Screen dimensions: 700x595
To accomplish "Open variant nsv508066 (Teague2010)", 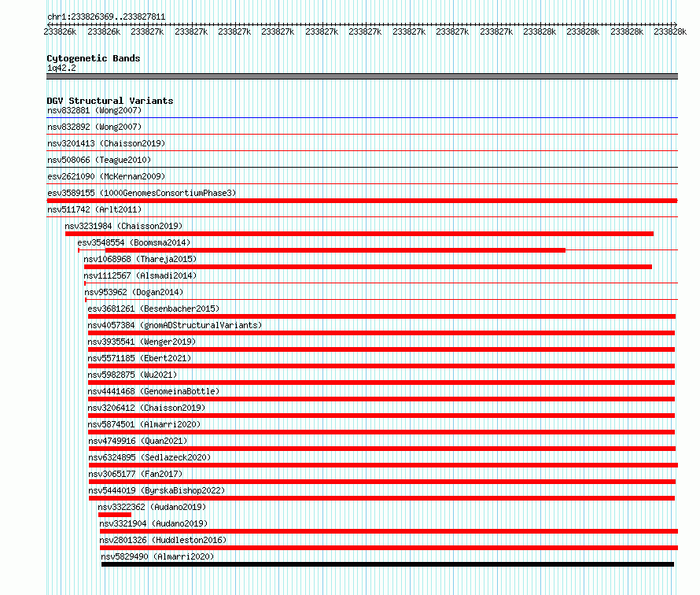I will point(99,160).
